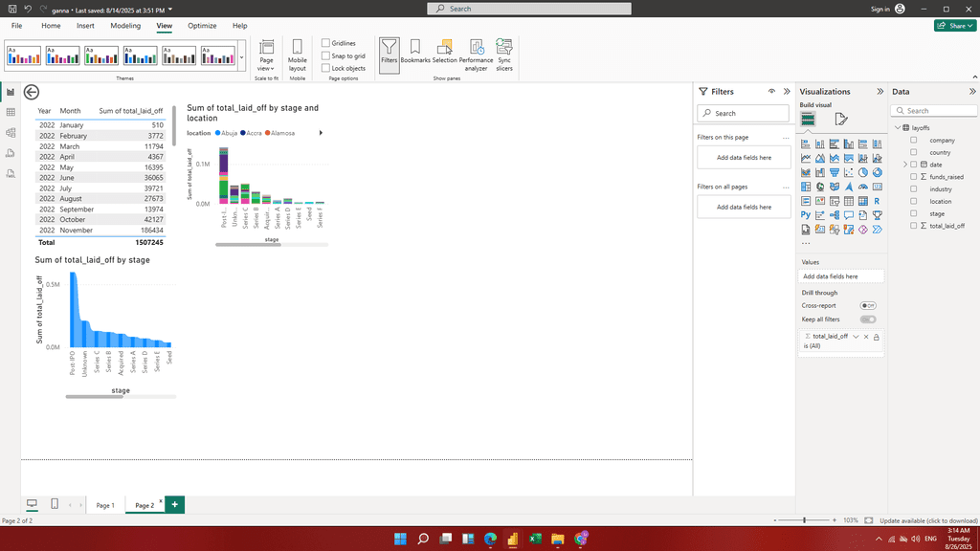Select the Q&A speech bubble visual
The width and height of the screenshot is (980, 551).
click(x=849, y=215)
